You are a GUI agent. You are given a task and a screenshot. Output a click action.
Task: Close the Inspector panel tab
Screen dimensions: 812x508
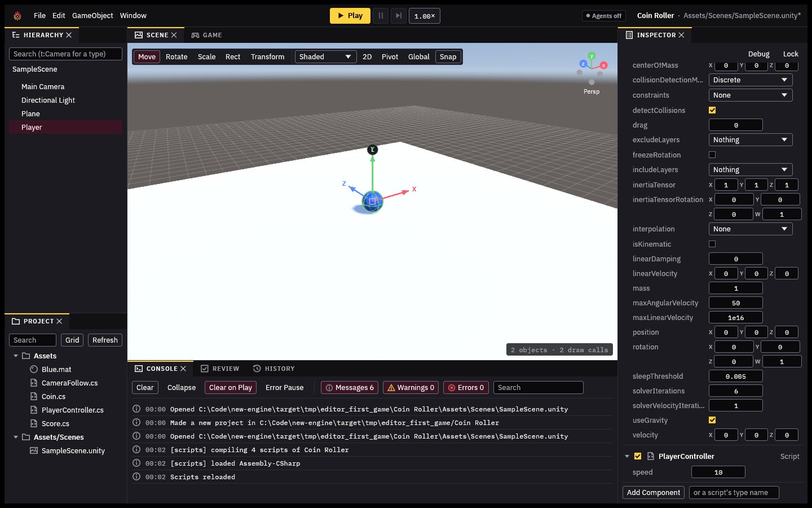point(681,35)
